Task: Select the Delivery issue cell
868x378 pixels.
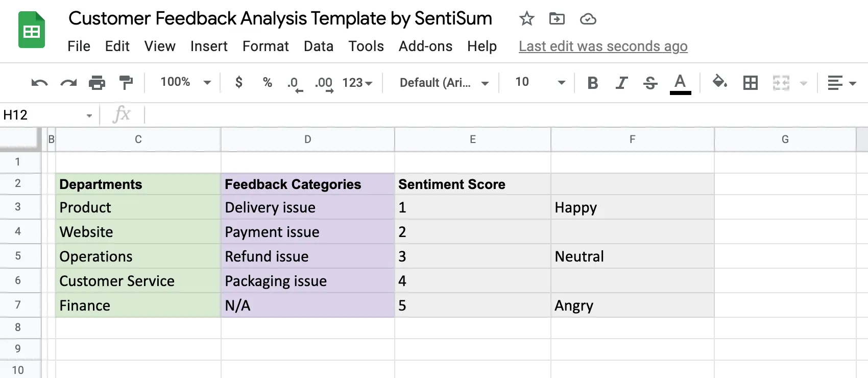Action: [308, 207]
